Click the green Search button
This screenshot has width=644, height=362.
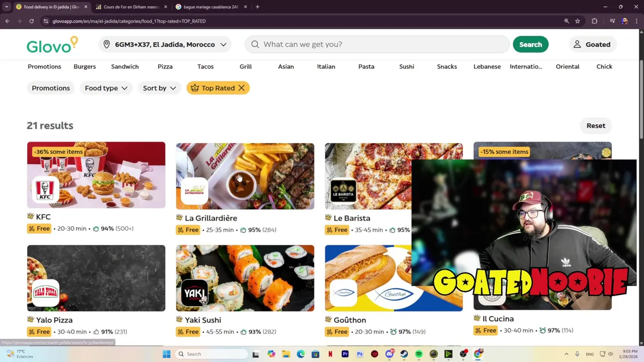(530, 44)
